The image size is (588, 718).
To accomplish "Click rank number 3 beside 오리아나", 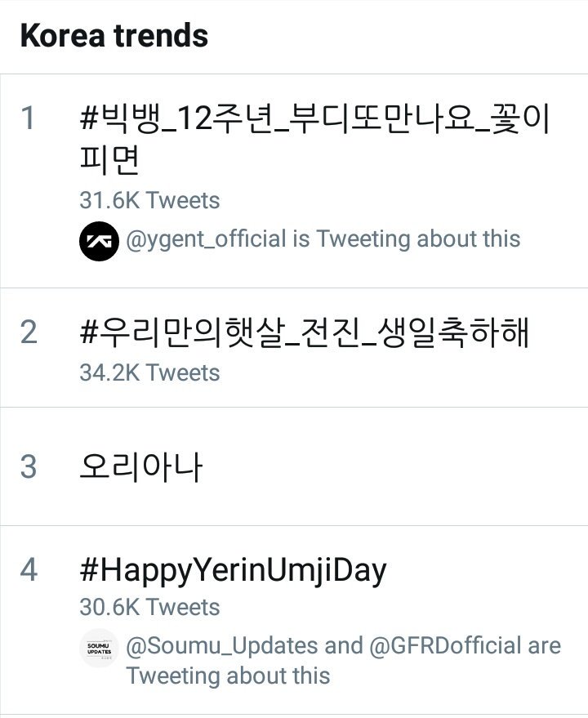I will point(29,466).
